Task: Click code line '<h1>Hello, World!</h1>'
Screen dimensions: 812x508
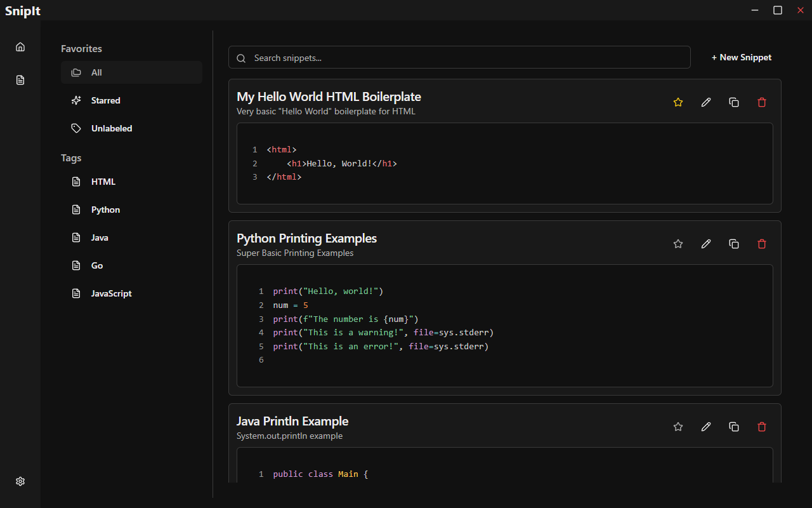Action: pos(342,163)
